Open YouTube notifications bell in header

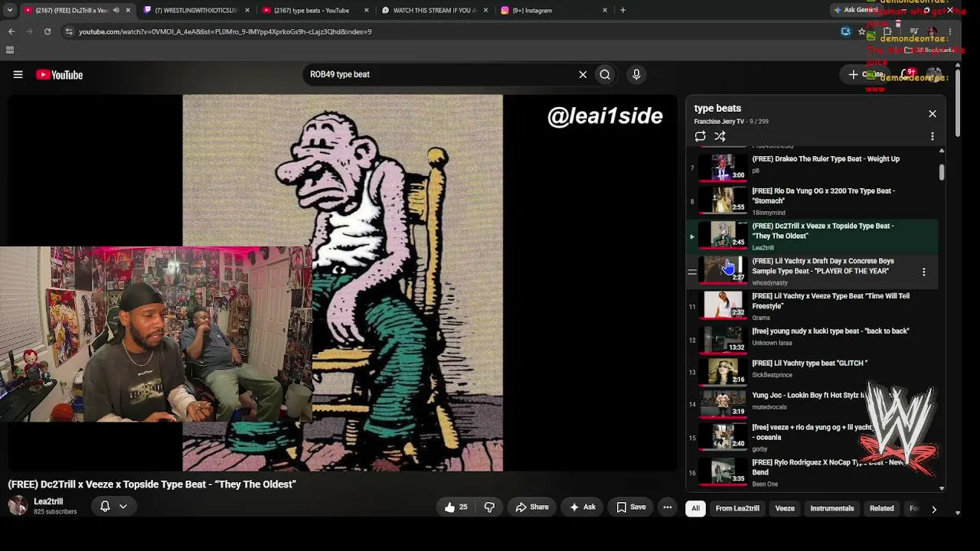click(908, 74)
